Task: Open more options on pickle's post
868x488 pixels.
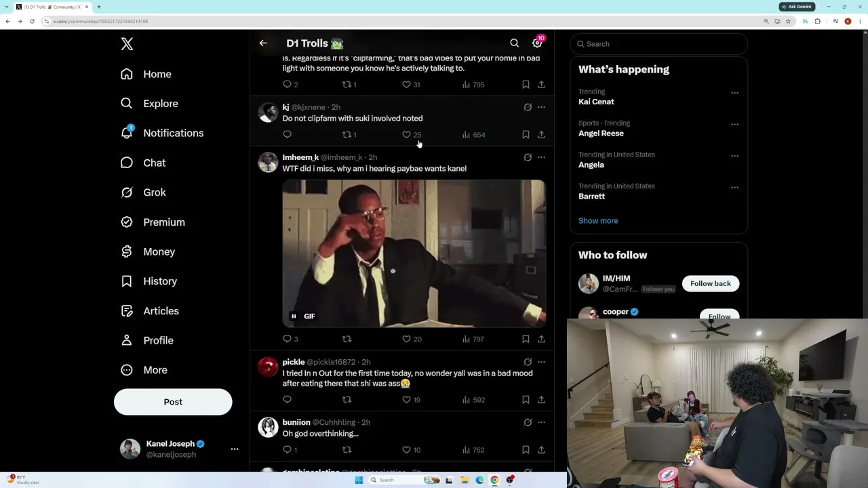Action: click(x=541, y=362)
